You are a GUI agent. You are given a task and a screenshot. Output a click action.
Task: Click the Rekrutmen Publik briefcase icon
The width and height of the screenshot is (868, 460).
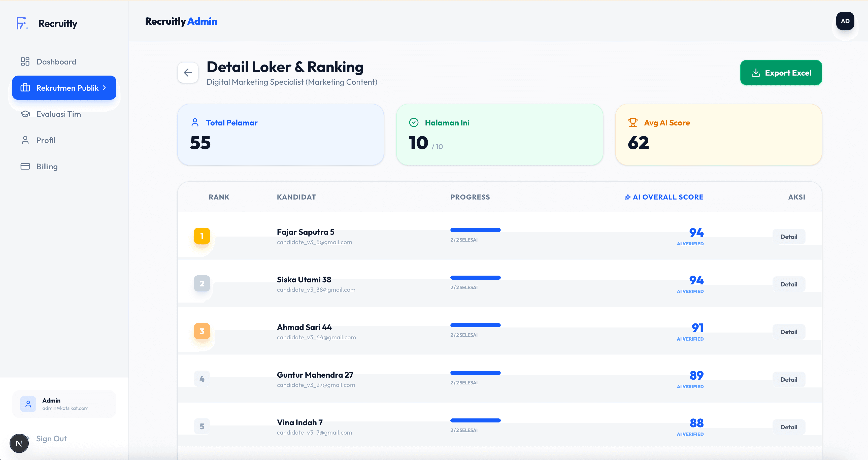[x=25, y=88]
